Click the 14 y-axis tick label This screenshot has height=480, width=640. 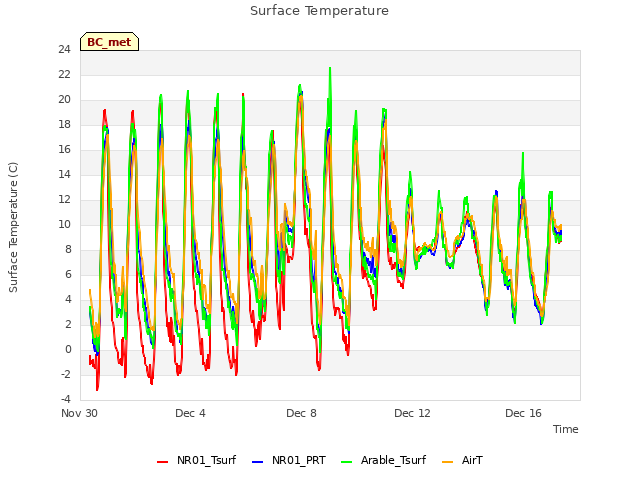64,174
